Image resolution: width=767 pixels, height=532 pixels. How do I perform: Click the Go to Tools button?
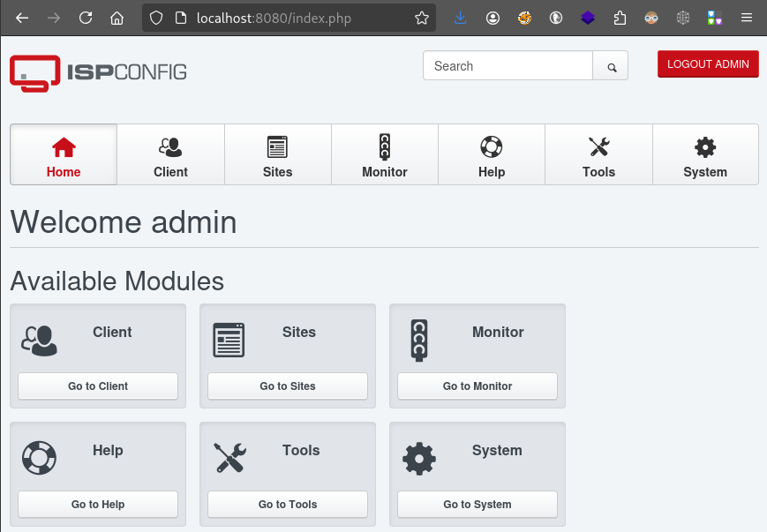287,504
